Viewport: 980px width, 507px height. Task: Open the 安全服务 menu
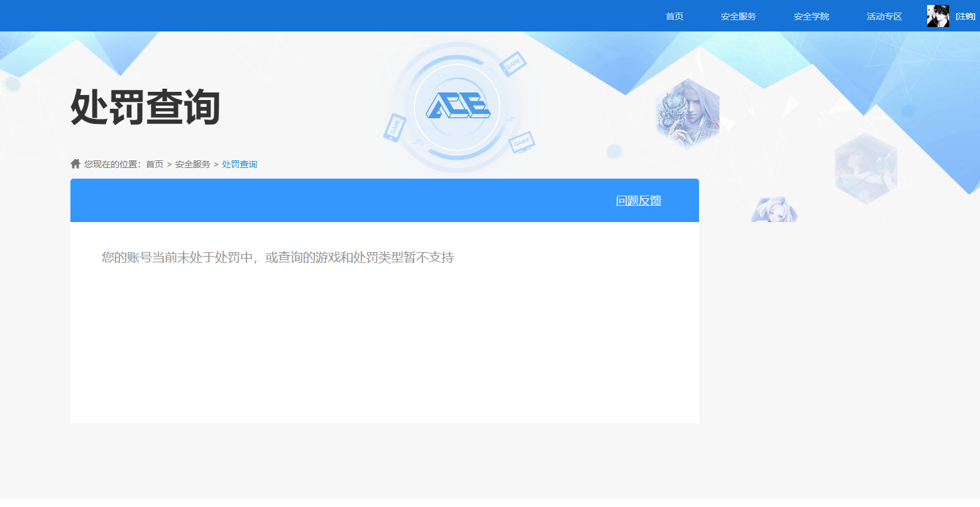738,16
